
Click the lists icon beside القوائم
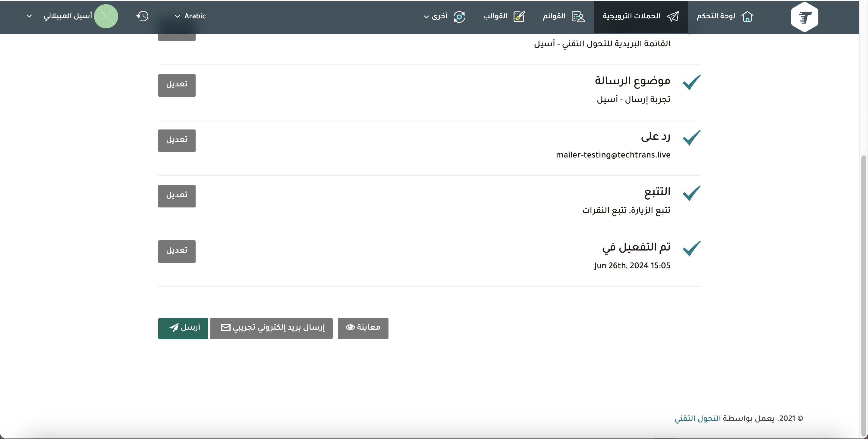(578, 17)
